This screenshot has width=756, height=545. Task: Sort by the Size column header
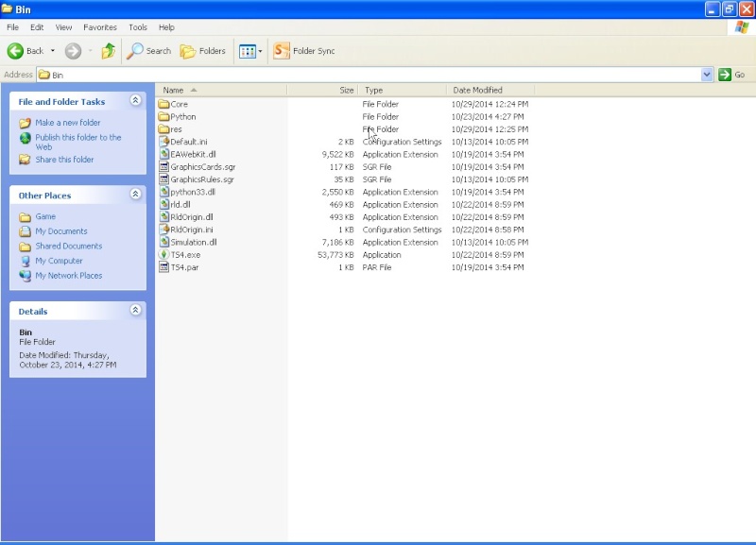click(322, 90)
